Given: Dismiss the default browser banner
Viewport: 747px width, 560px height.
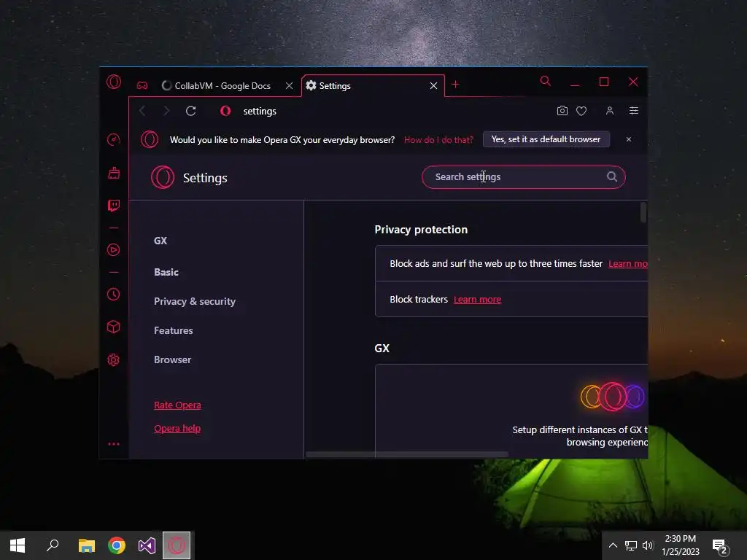Looking at the screenshot, I should [x=629, y=139].
